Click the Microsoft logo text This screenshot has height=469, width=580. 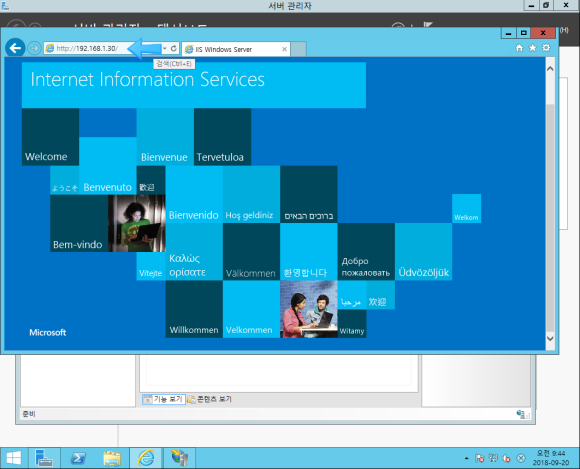click(x=48, y=332)
